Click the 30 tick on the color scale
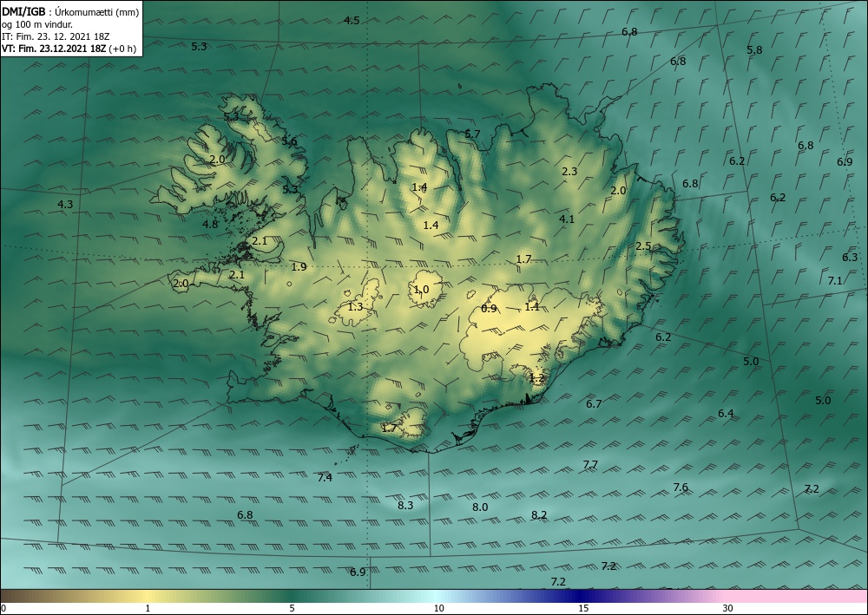 [727, 608]
